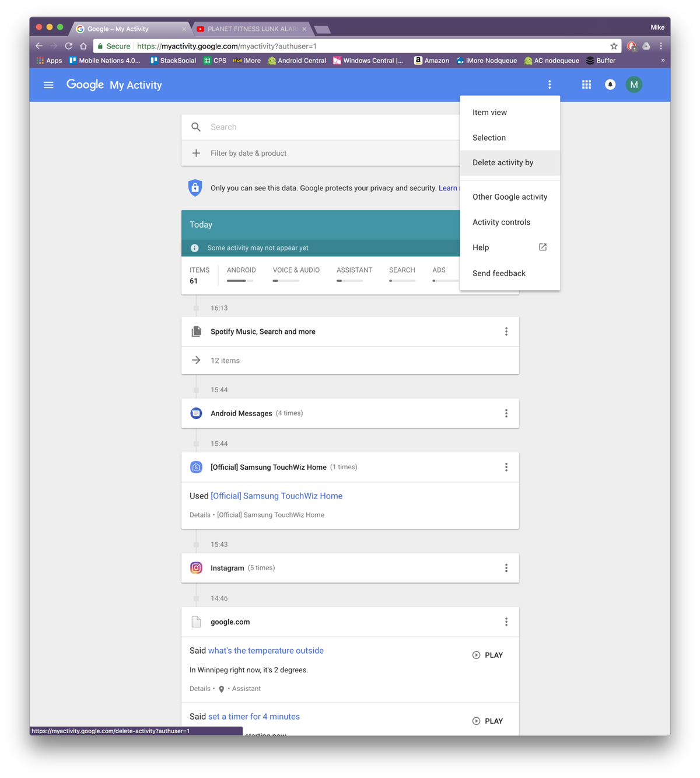Click the location pin next to Assistant
700x778 pixels.
[x=222, y=689]
